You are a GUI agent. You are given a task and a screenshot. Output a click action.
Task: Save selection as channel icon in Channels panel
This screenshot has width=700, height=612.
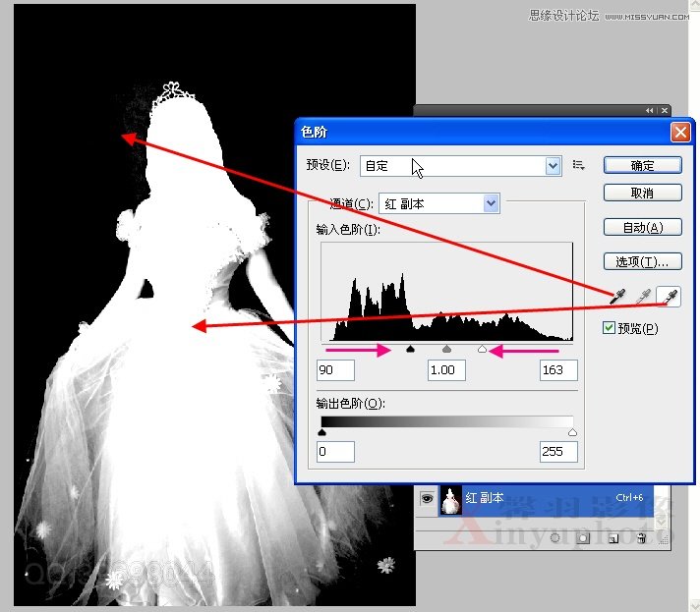point(583,538)
